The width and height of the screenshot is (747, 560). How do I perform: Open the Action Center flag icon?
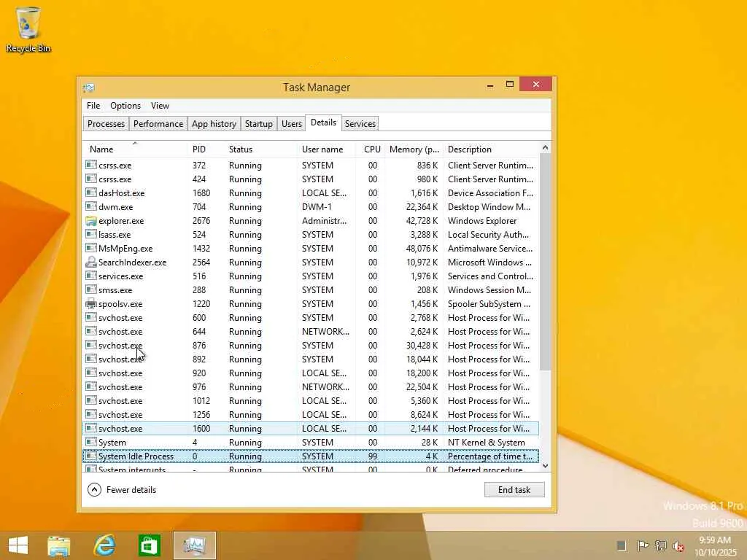pyautogui.click(x=642, y=545)
